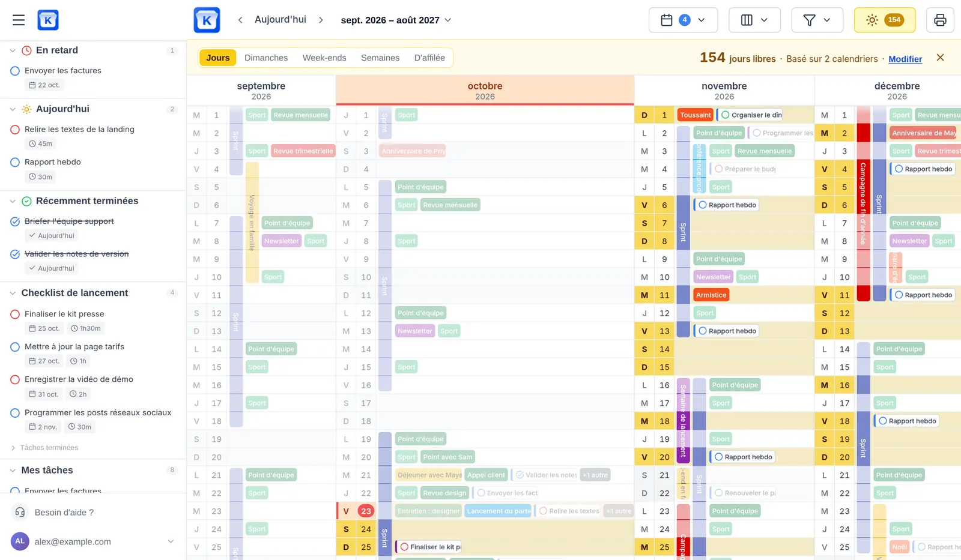961x560 pixels.
Task: Check off Mettre à jour la page tarifs
Action: pos(16,347)
